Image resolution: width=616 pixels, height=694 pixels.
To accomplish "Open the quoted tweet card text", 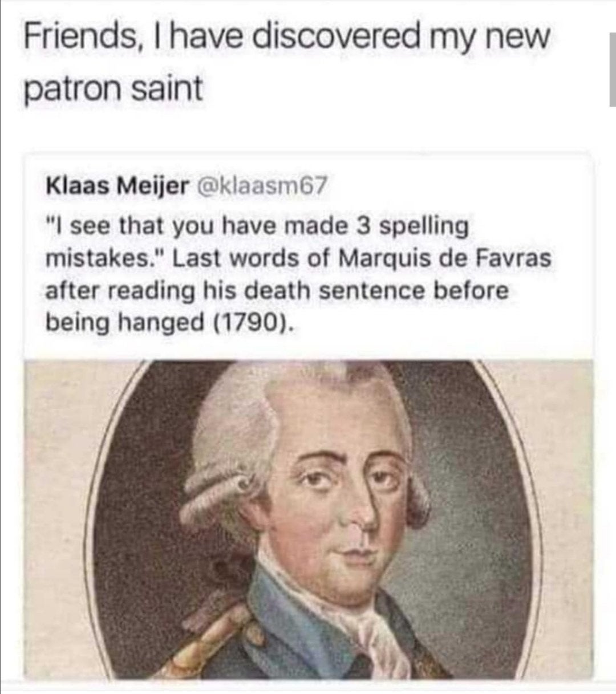I will [x=298, y=275].
